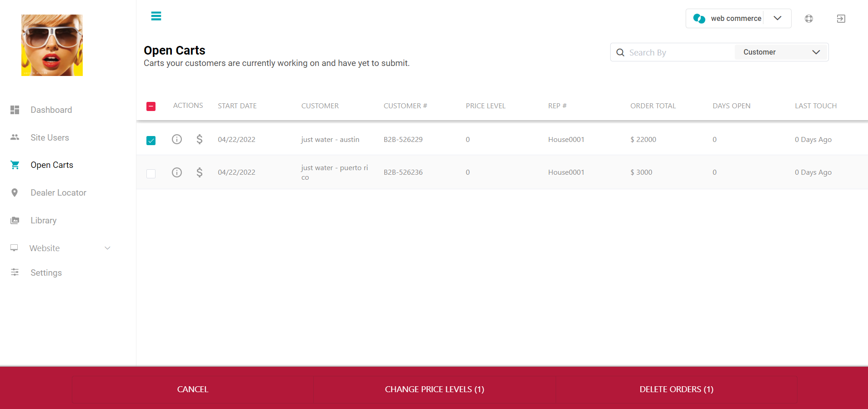The width and height of the screenshot is (868, 409).
Task: Check the just water - puerto rico row checkbox
Action: [x=151, y=173]
